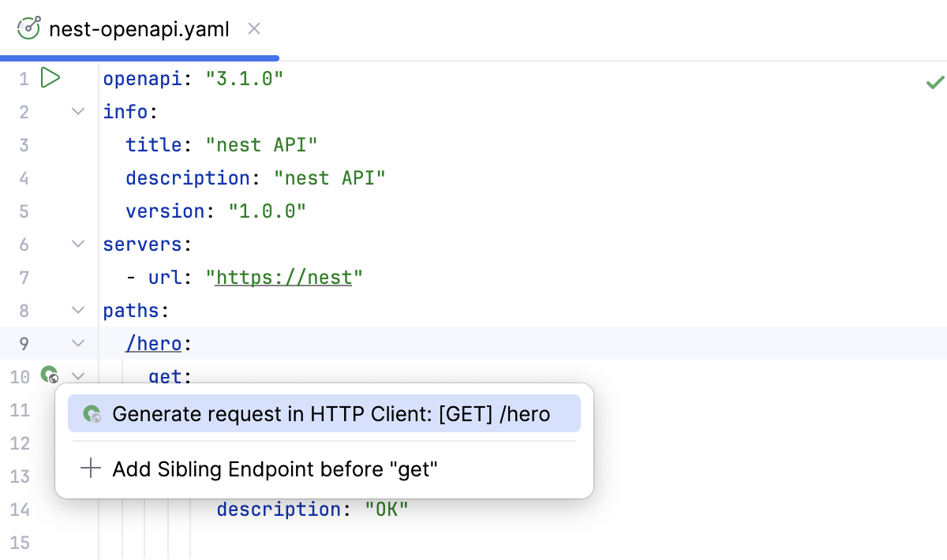Click the /hero path hyperlink

pyautogui.click(x=153, y=343)
